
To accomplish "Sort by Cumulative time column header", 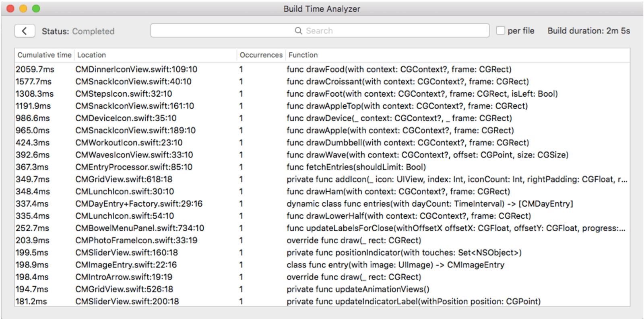I will coord(44,55).
